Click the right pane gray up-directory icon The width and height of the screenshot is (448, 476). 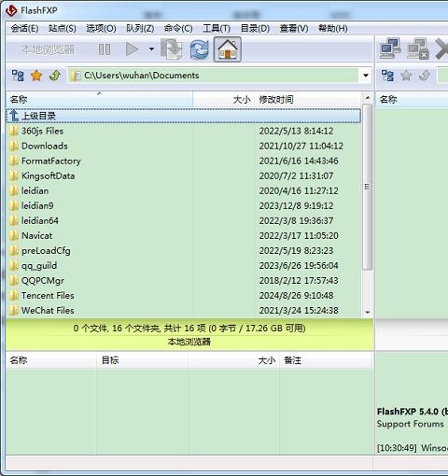pos(425,76)
